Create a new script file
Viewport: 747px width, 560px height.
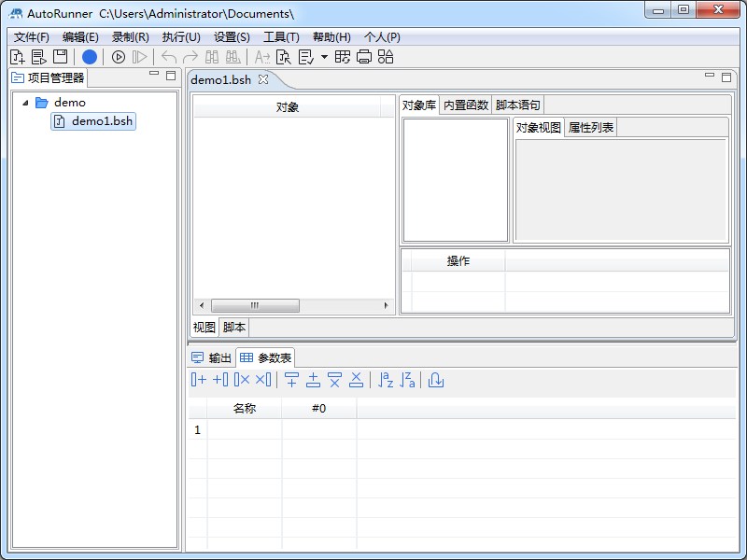coord(17,56)
